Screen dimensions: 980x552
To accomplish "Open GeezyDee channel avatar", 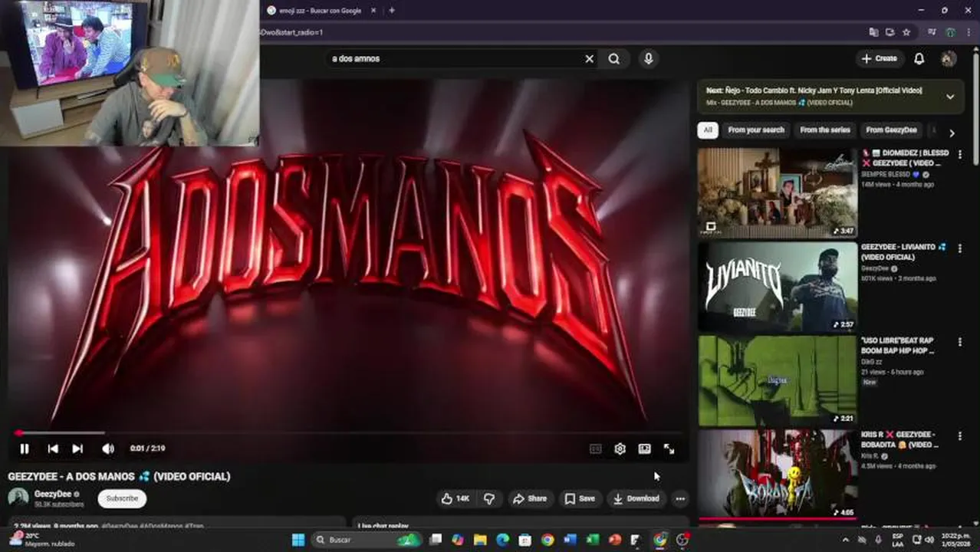I will 18,498.
